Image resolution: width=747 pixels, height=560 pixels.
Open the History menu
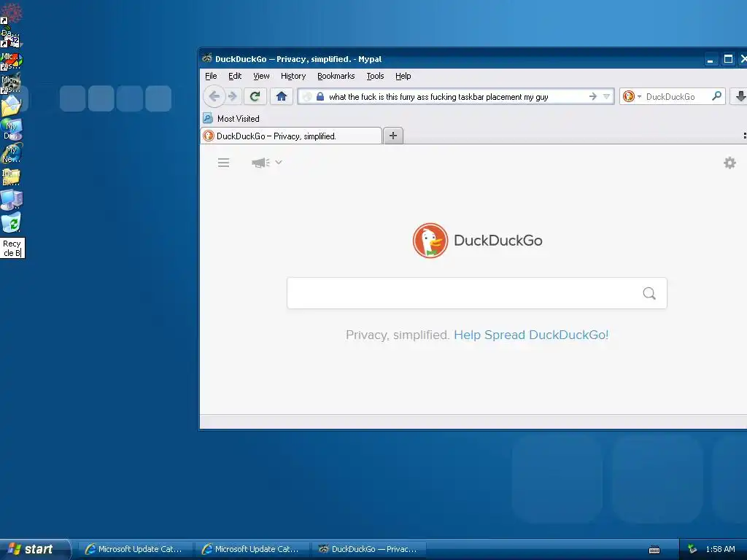(293, 76)
